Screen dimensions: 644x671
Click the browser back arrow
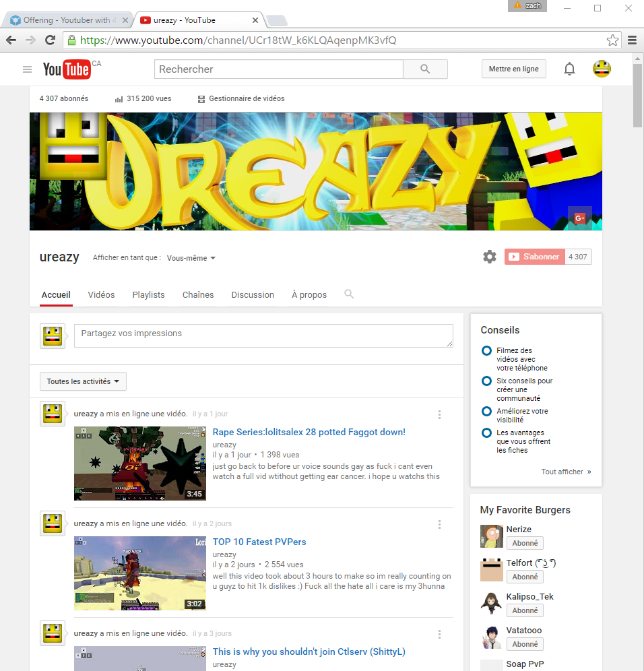[11, 40]
